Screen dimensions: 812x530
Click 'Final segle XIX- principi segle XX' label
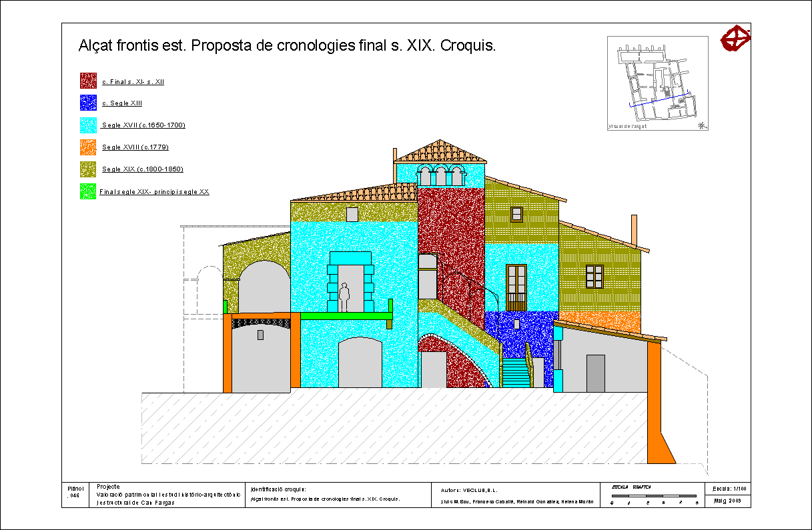[155, 191]
